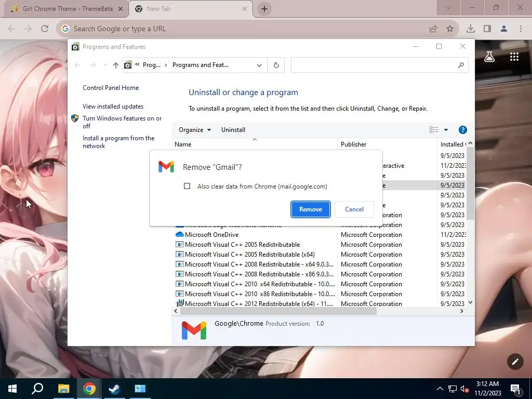This screenshot has width=532, height=399.
Task: Open Control Panel taskbar icon
Action: 140,389
